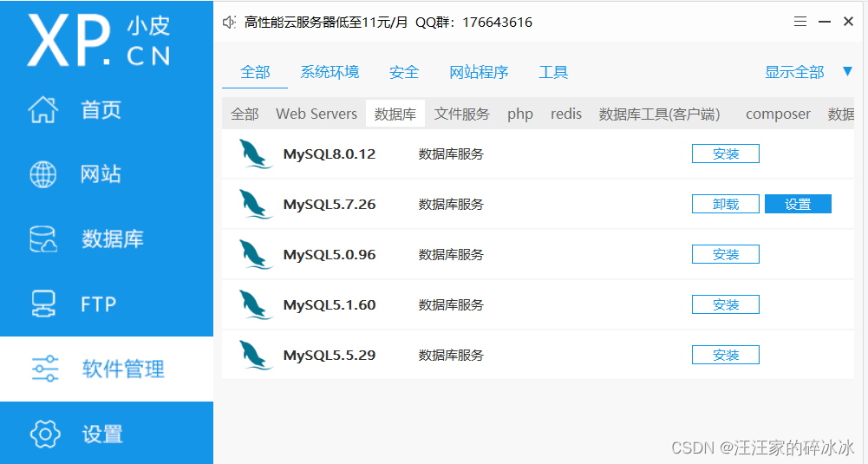Screen dimensions: 868x464
Task: Open the hamburger menu icon in the title bar
Action: point(799,22)
